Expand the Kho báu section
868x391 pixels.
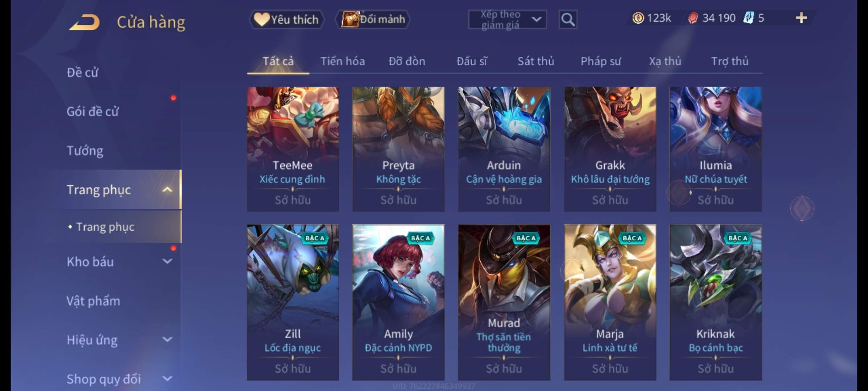tap(167, 261)
